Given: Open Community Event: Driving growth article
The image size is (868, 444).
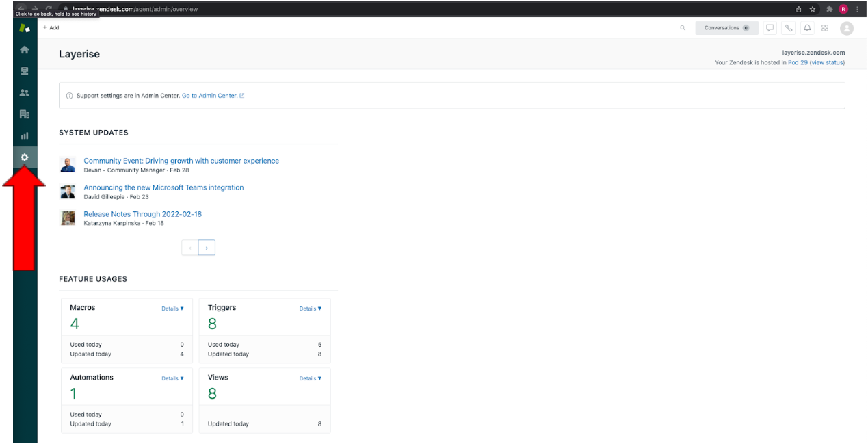Looking at the screenshot, I should pyautogui.click(x=181, y=161).
